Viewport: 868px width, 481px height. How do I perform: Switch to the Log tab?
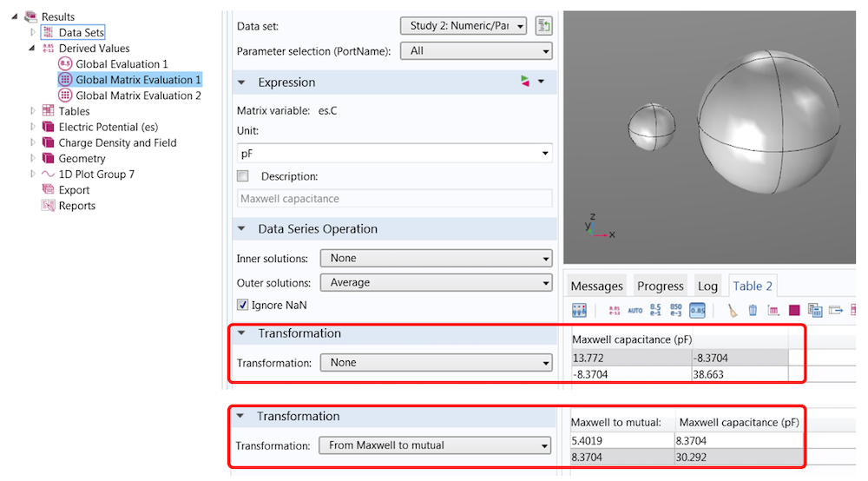click(707, 287)
